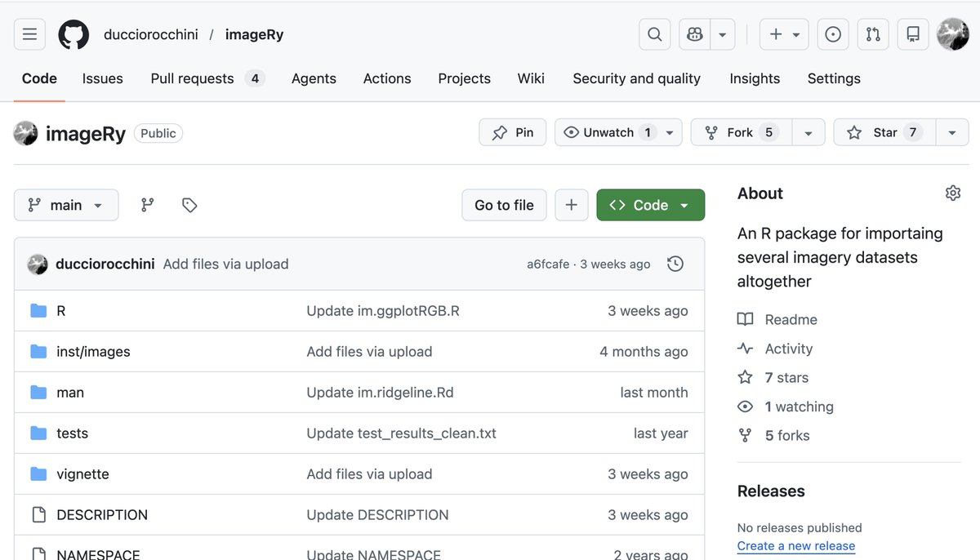Screen dimensions: 980x560
Task: Open the Wiki tab
Action: tap(531, 78)
